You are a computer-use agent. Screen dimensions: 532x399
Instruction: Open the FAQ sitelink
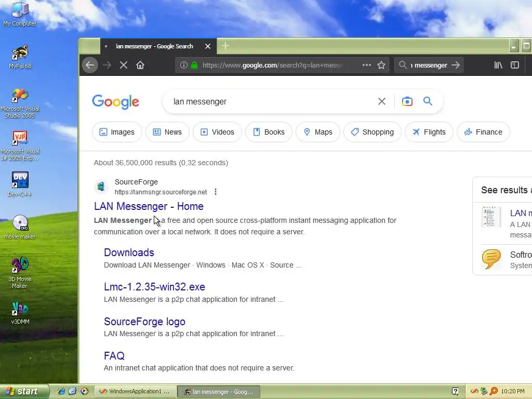pos(114,355)
